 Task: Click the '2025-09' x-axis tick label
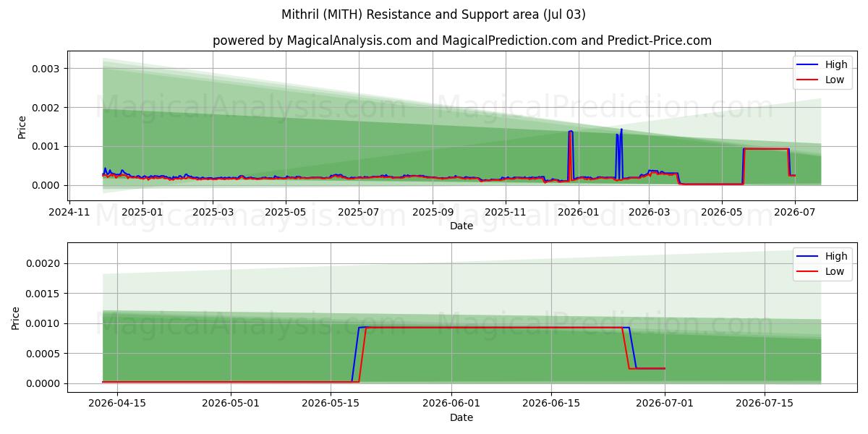pyautogui.click(x=433, y=211)
